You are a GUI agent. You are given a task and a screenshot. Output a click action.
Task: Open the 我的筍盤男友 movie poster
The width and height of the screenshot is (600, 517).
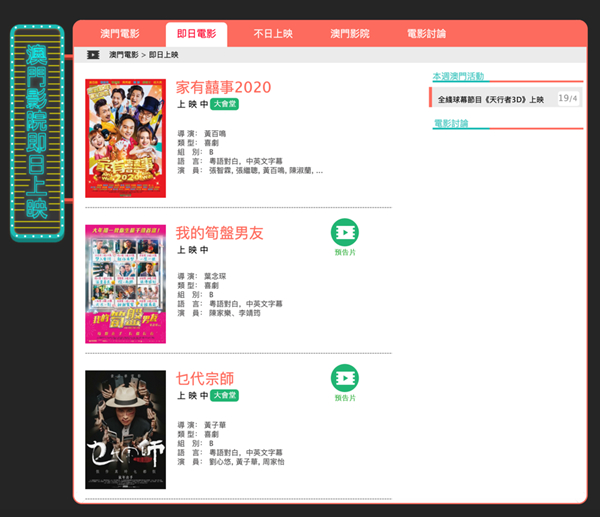click(126, 284)
